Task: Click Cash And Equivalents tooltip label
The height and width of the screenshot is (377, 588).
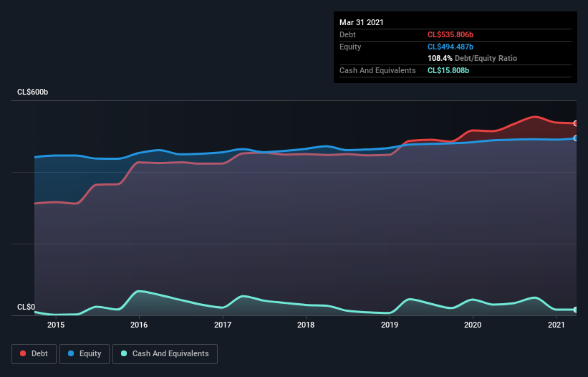Action: [377, 70]
